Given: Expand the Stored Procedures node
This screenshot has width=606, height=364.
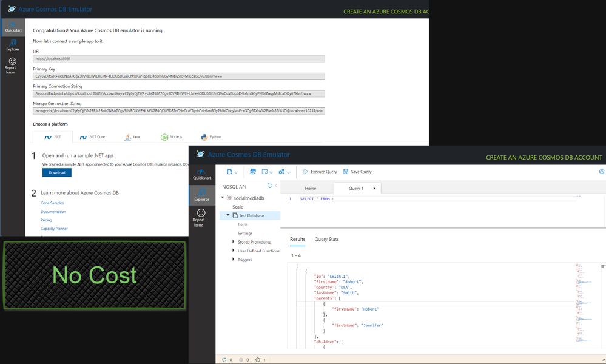Looking at the screenshot, I should [x=233, y=241].
